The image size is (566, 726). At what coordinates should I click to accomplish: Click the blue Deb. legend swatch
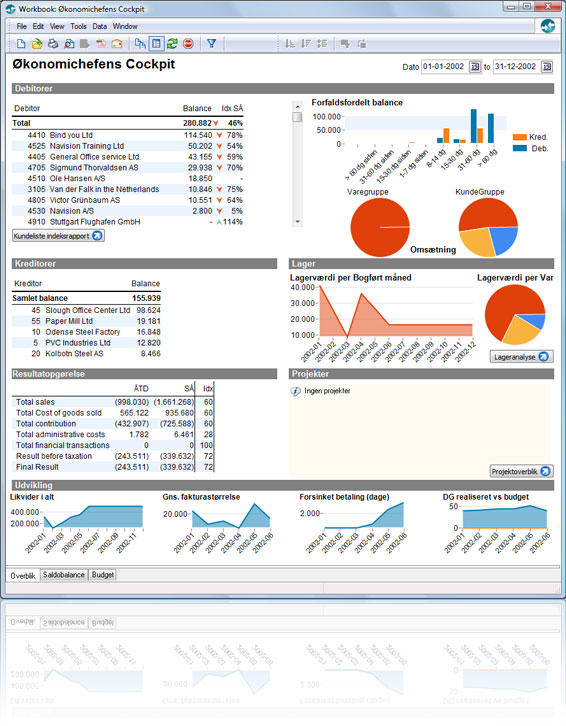(520, 148)
